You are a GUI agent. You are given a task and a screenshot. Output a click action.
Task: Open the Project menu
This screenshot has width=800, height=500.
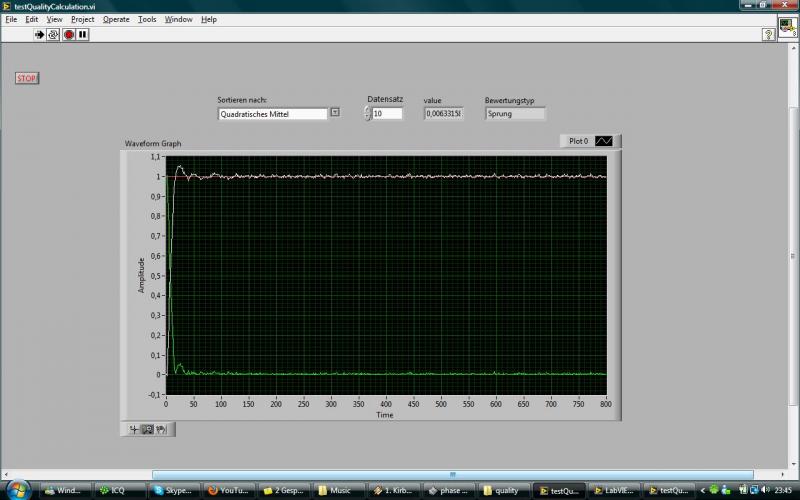(x=83, y=19)
